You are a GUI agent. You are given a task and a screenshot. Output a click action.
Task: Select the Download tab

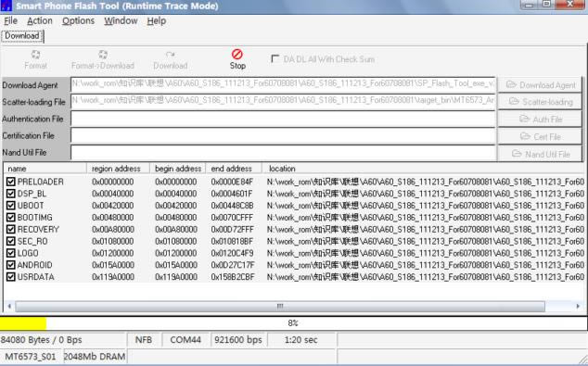coord(22,36)
